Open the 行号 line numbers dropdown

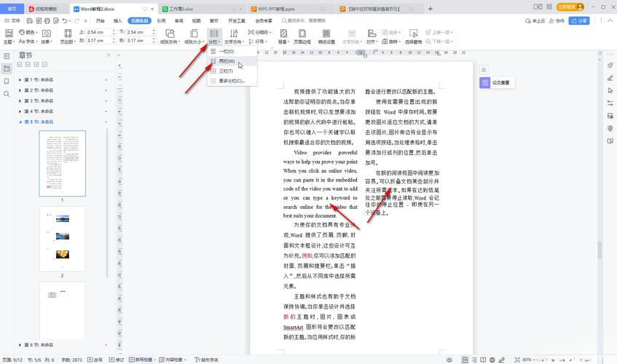point(258,41)
